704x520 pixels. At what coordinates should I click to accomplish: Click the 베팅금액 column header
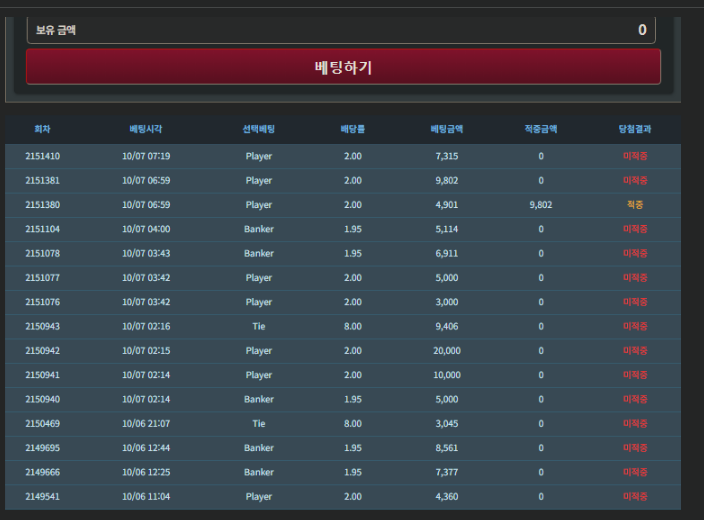(447, 129)
